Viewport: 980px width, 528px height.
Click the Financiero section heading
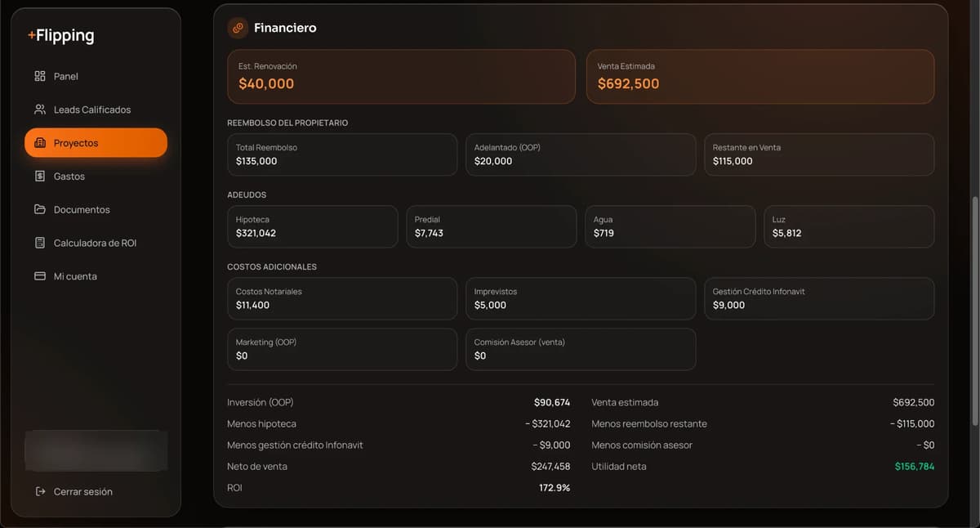(285, 28)
